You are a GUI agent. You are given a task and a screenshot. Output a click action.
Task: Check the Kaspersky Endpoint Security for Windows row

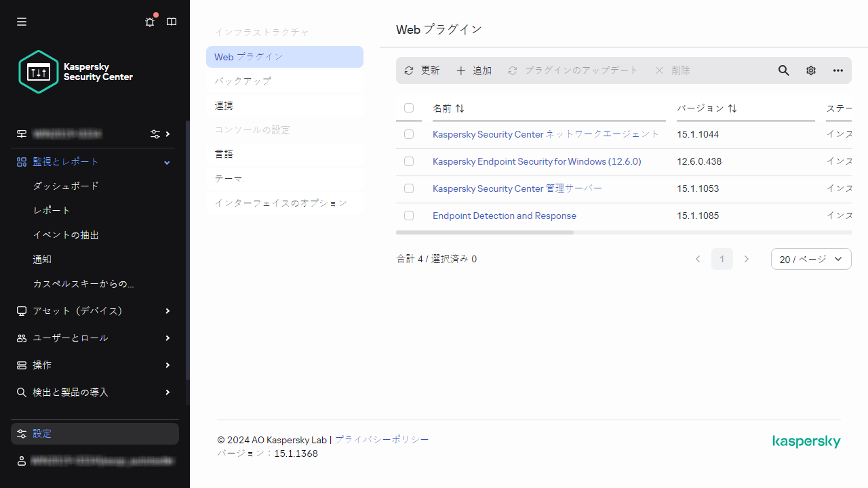[409, 161]
